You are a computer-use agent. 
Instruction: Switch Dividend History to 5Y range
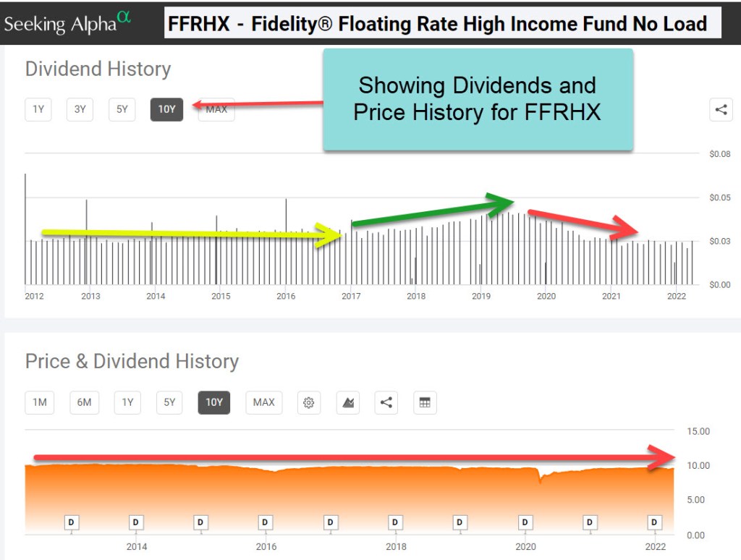point(122,109)
